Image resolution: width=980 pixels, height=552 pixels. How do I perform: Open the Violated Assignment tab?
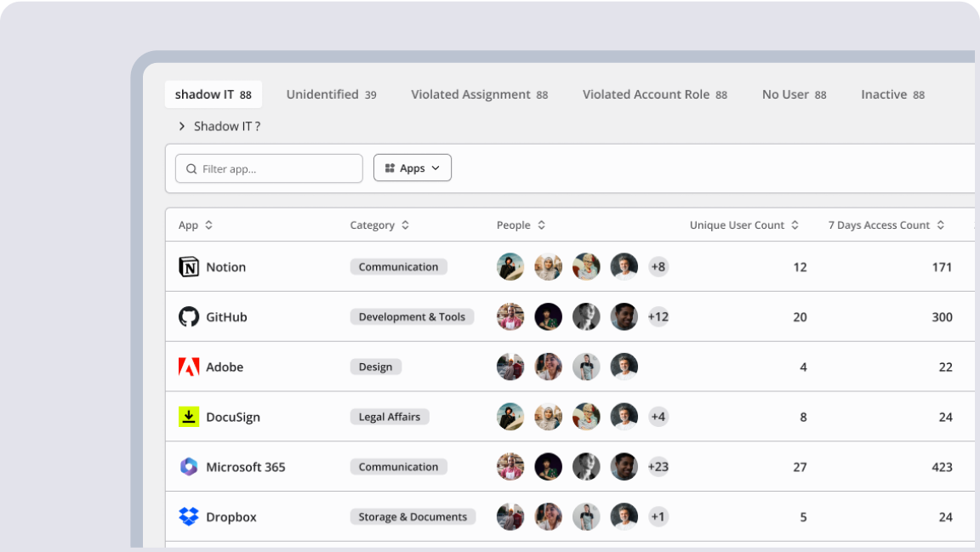pos(479,94)
